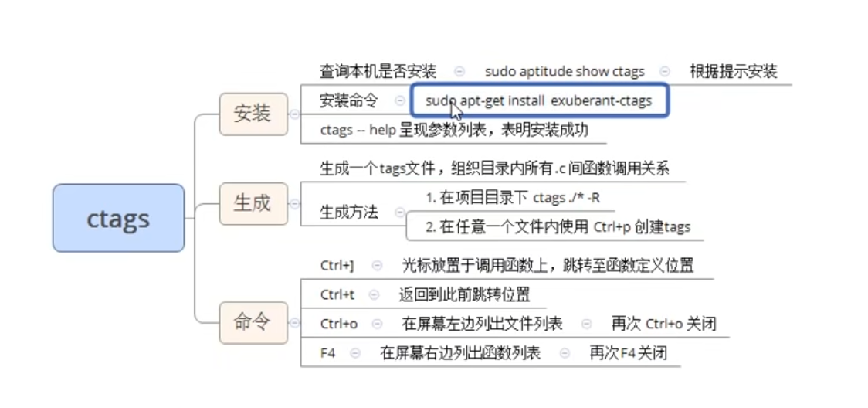The width and height of the screenshot is (868, 408).
Task: Select the ctags -- help 呈现参数列表 topic
Action: 454,130
